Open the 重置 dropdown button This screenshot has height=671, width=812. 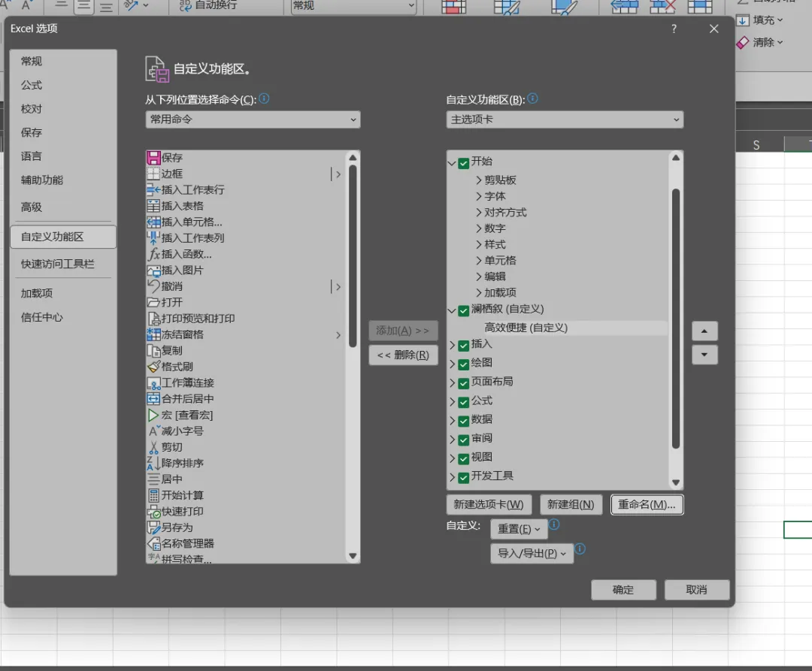point(518,529)
